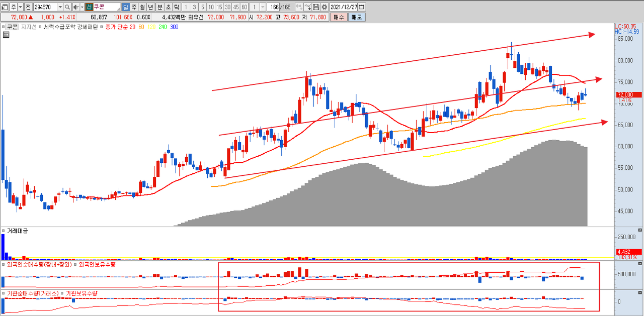This screenshot has width=644, height=316.
Task: Click the window layout icon at toolbar start
Action: click(x=5, y=7)
